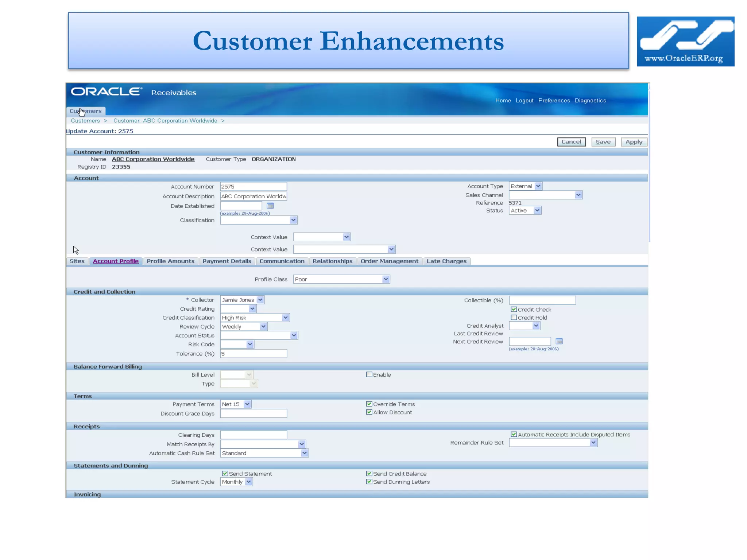Click the Account Description field

(253, 197)
